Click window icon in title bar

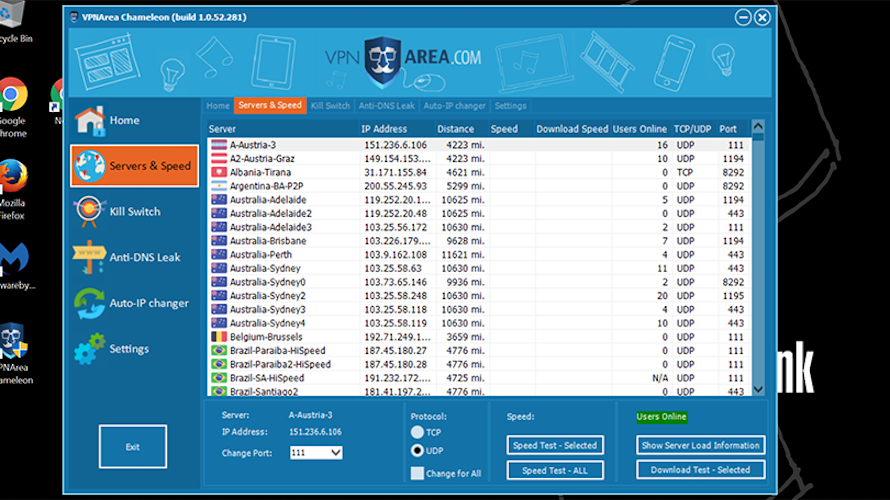point(74,17)
